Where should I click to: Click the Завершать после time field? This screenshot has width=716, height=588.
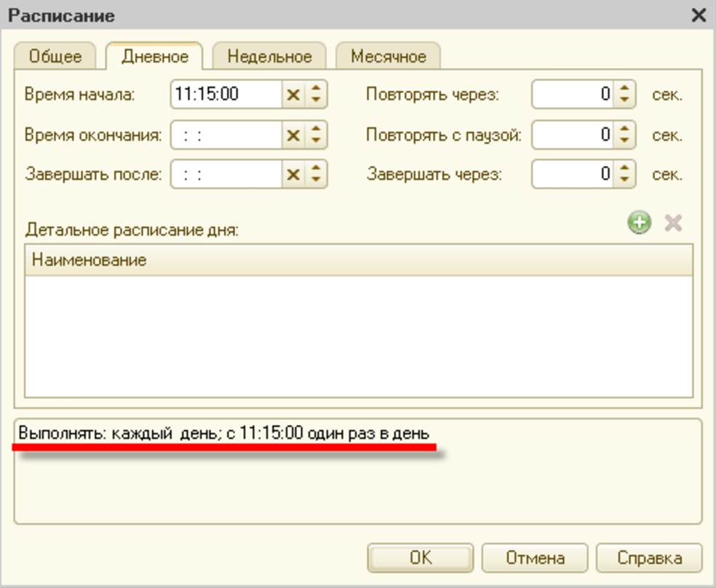226,174
